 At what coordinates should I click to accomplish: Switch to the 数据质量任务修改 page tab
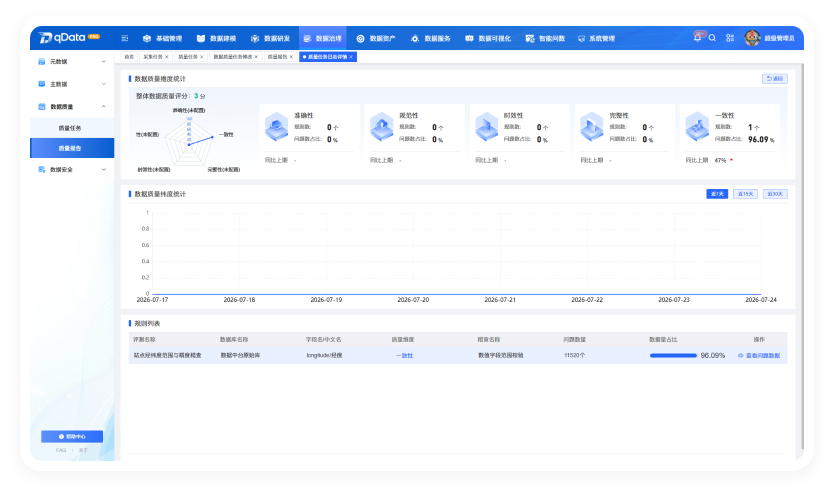click(x=232, y=57)
